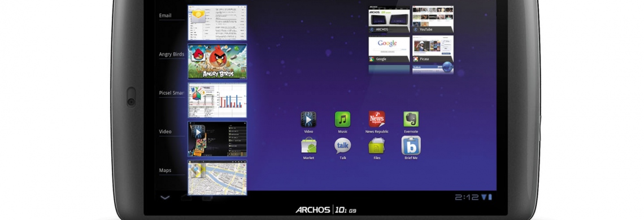Screen dimensions: 644x220
Task: Collapse recent apps with the down chevron
Action: click(165, 197)
